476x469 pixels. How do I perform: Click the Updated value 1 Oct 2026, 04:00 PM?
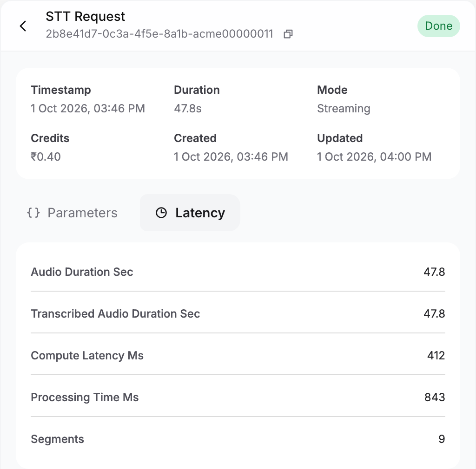point(374,157)
